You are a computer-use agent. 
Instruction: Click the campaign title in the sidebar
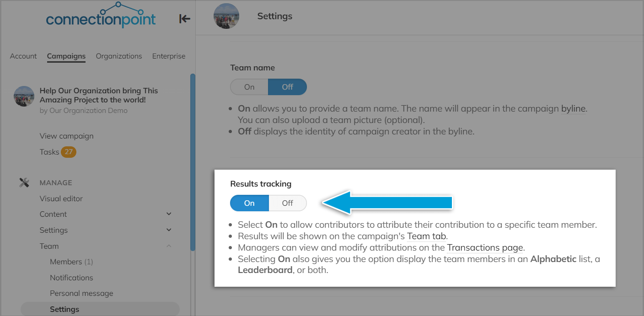click(99, 95)
